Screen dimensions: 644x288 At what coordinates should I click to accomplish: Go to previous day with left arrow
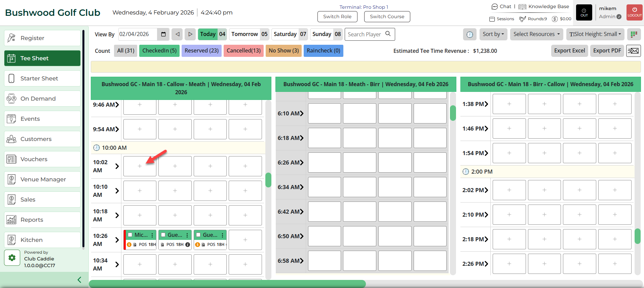tap(177, 34)
